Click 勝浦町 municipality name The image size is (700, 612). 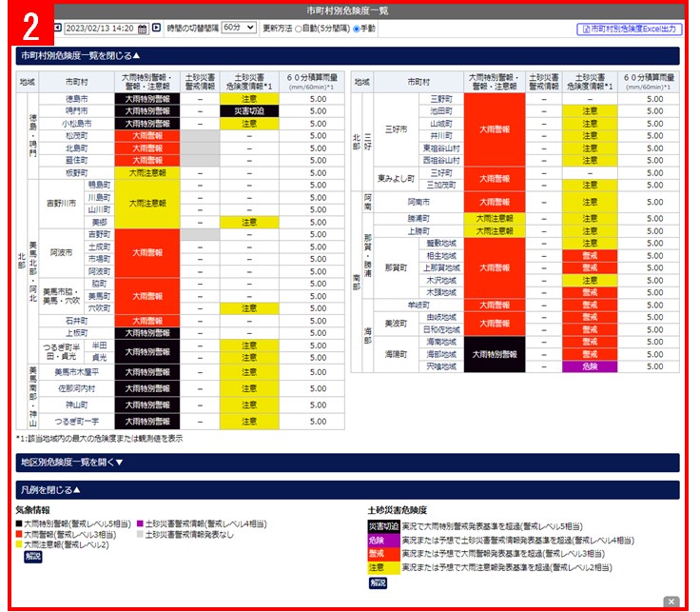(418, 219)
